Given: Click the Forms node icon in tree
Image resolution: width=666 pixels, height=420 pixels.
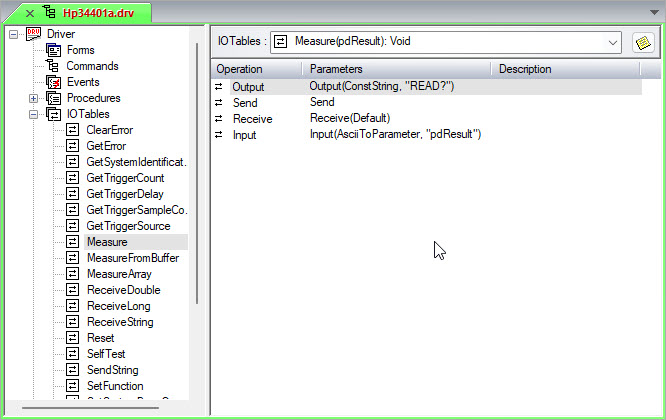Looking at the screenshot, I should click(x=54, y=50).
